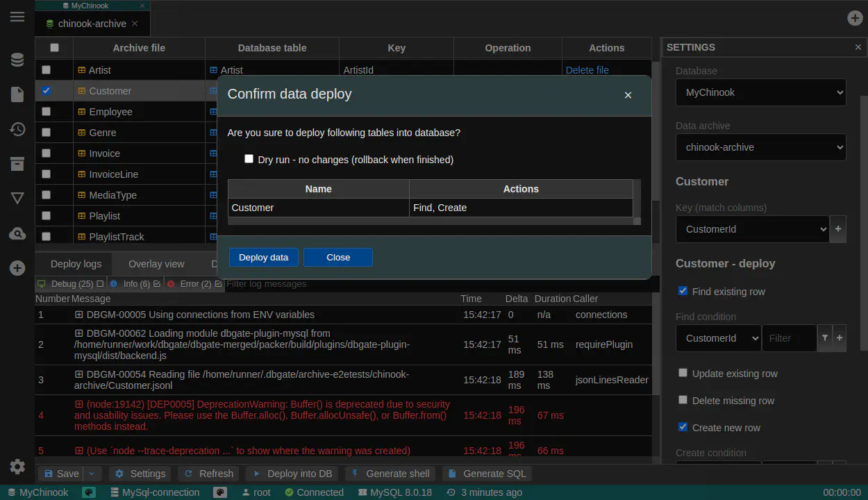Open the history sidebar icon

point(17,129)
